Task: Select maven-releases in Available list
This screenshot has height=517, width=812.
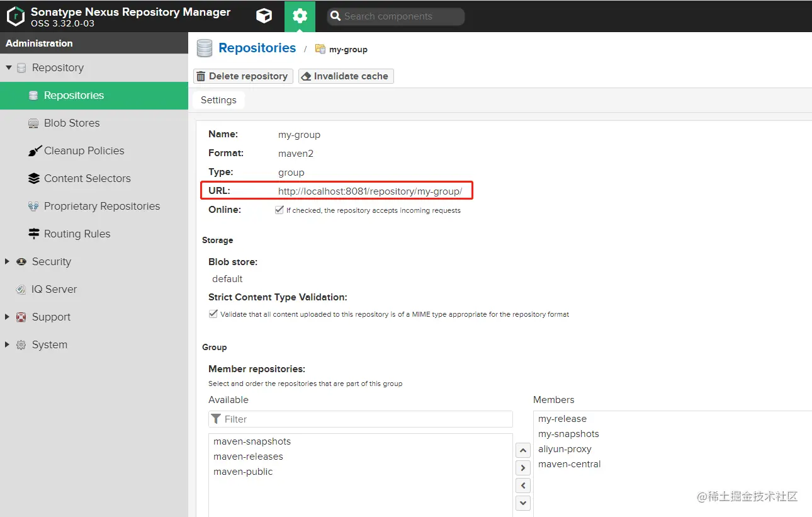Action: click(x=361, y=457)
